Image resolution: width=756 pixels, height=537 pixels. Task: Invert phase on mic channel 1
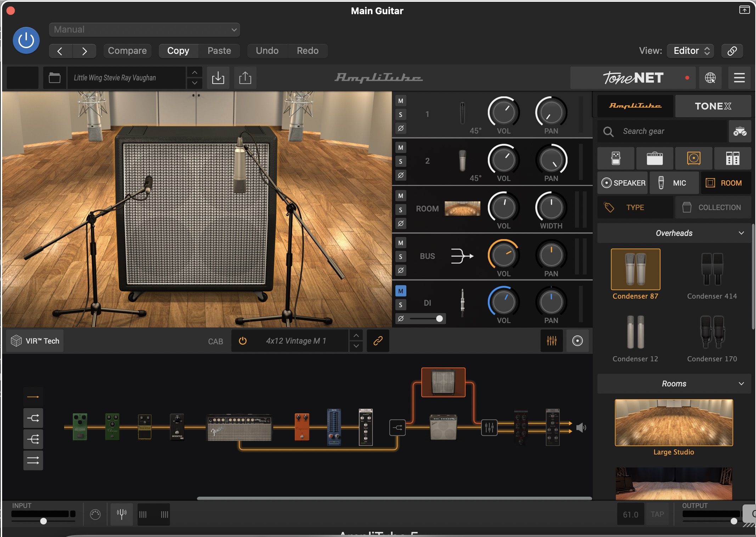(x=401, y=128)
